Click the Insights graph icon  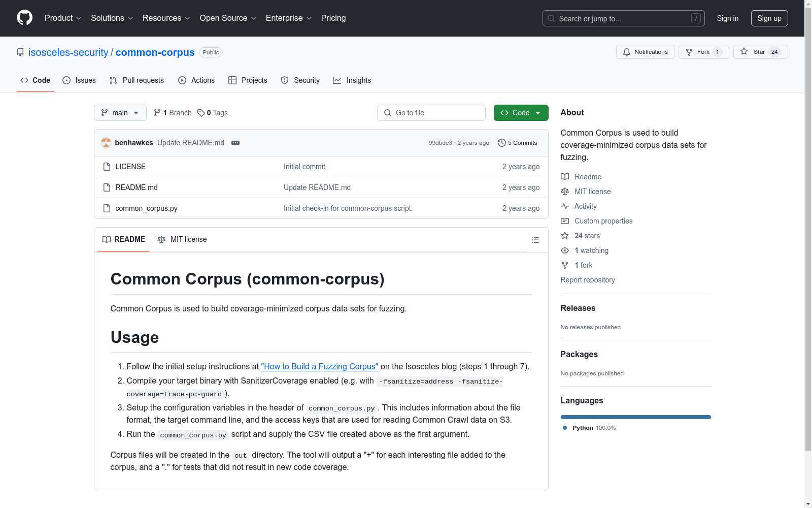pyautogui.click(x=337, y=80)
